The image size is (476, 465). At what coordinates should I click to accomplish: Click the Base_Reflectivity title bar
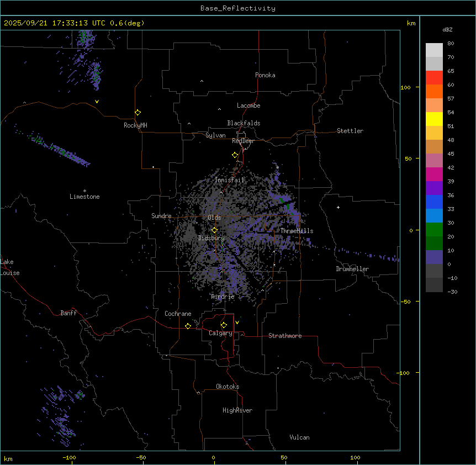click(237, 8)
